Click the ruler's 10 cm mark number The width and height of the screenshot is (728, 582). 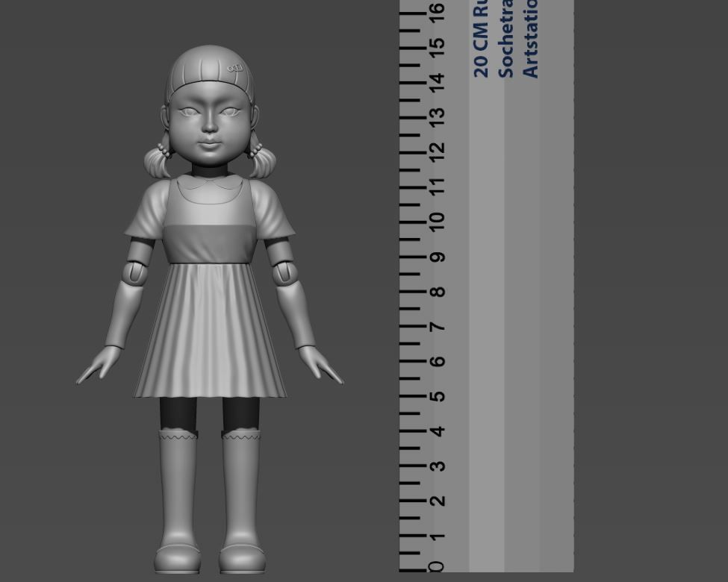pos(437,222)
